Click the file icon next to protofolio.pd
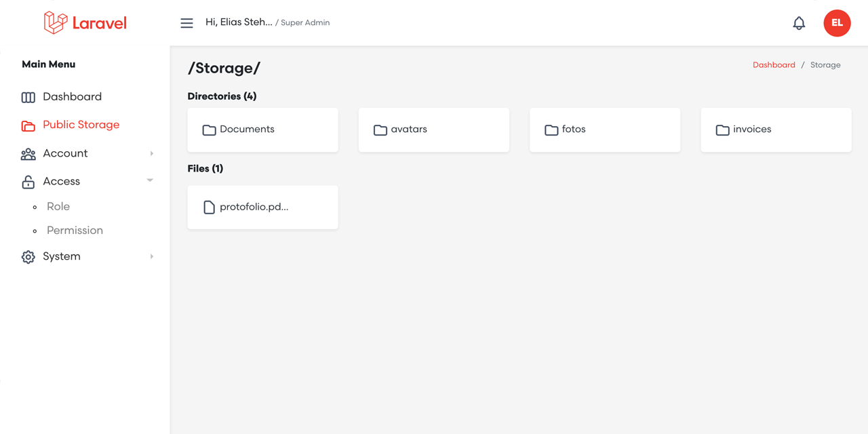This screenshot has height=434, width=868. 208,207
